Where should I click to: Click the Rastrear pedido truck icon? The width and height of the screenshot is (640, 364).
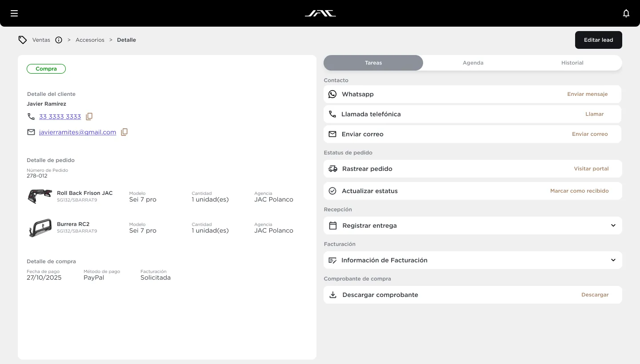point(332,169)
